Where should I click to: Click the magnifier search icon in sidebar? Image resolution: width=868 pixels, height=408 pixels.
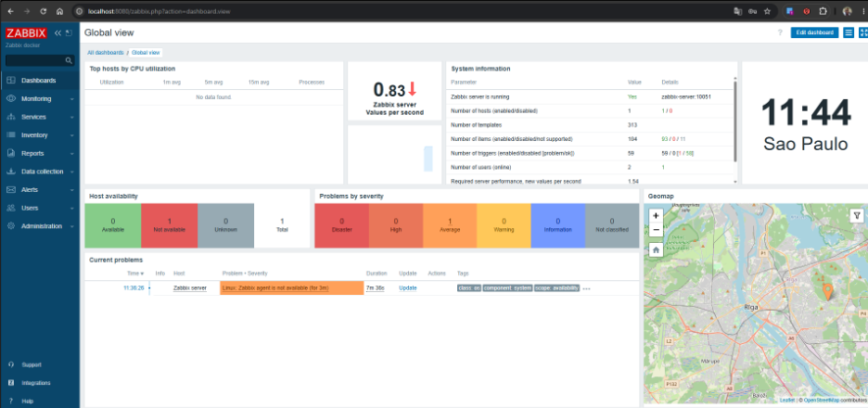69,60
